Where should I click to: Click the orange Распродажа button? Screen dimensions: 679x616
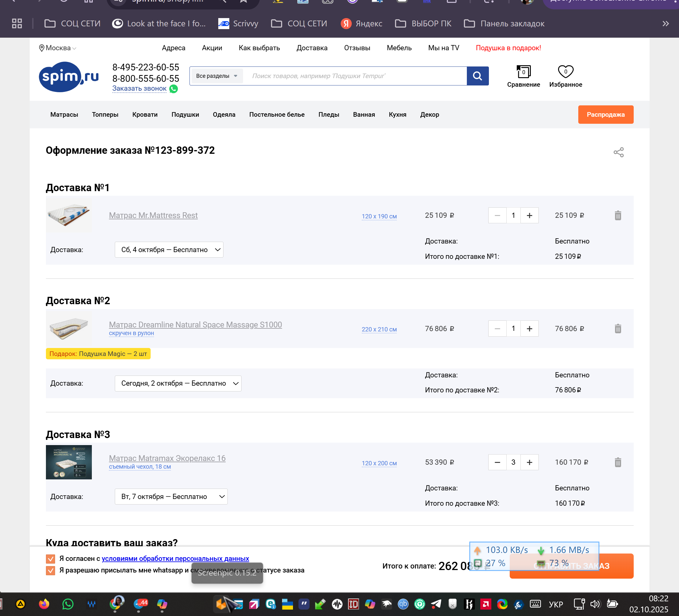[x=605, y=115]
